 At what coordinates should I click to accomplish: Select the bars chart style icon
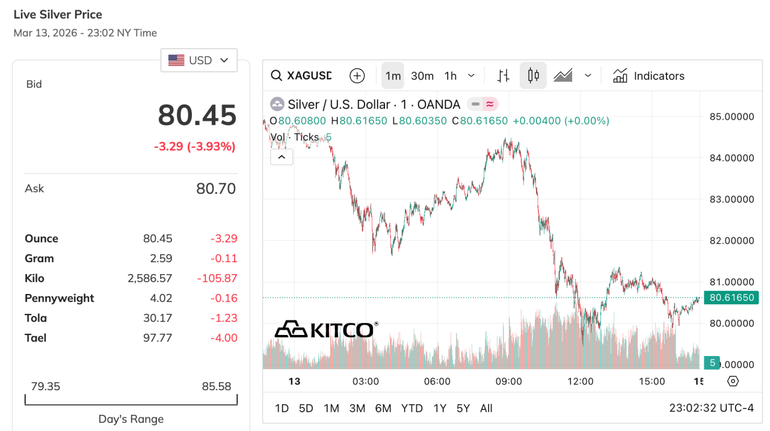[503, 76]
